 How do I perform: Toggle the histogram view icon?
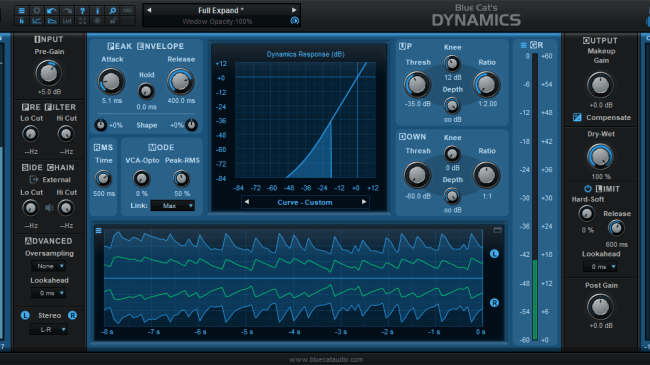(x=67, y=21)
